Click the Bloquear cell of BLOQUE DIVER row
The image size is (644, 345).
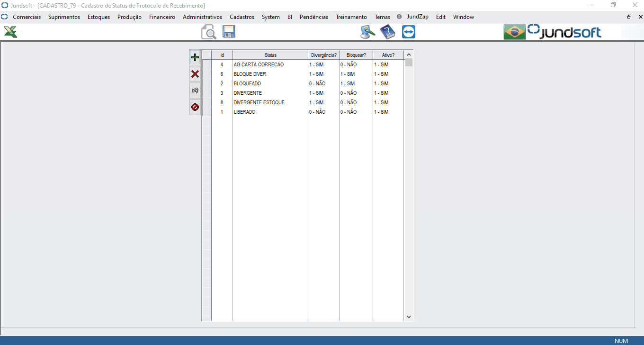pyautogui.click(x=356, y=74)
